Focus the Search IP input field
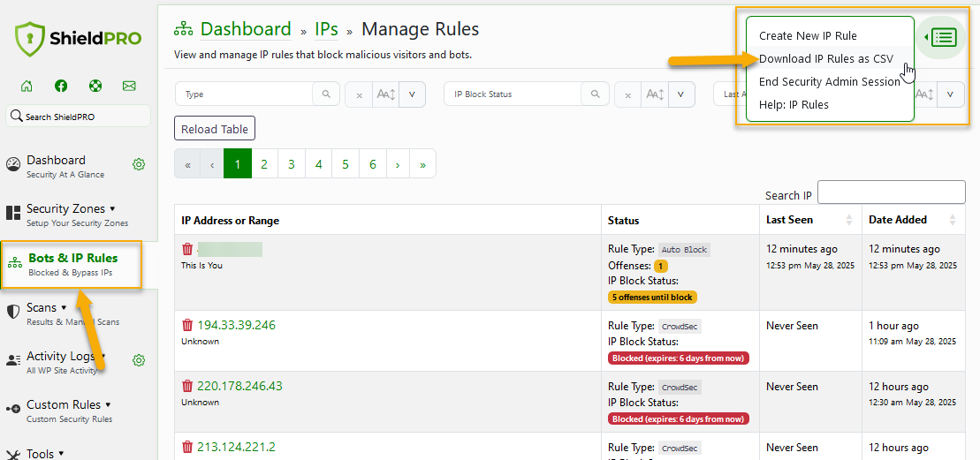This screenshot has height=460, width=980. (892, 192)
